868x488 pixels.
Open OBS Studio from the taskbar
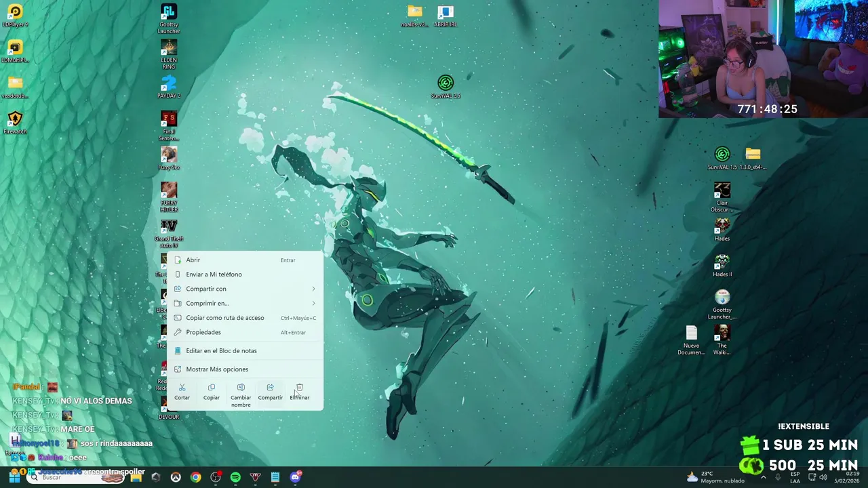coord(216,477)
